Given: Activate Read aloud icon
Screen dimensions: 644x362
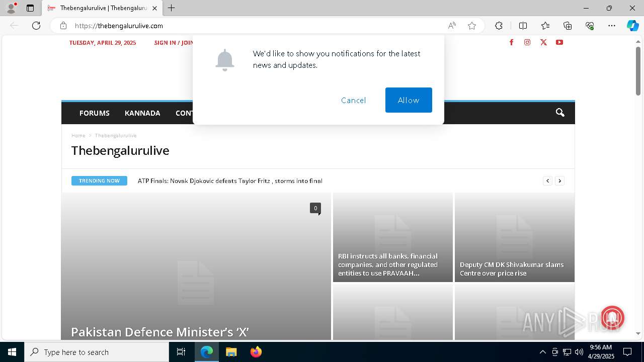Looking at the screenshot, I should point(452,26).
